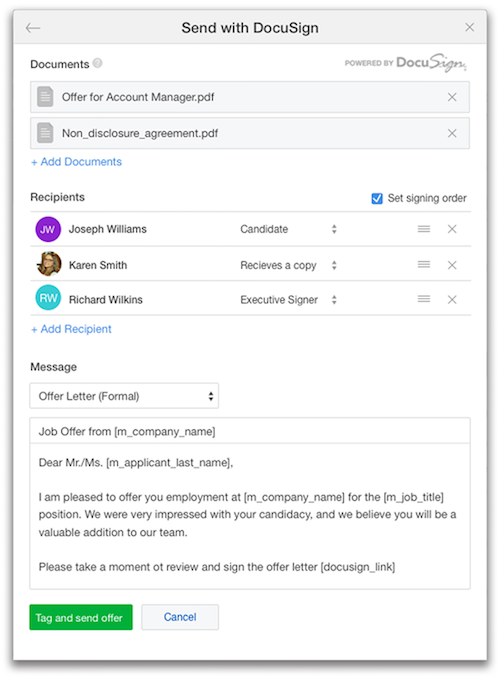Click the Cancel button
Viewport: 500px width, 678px height.
180,617
